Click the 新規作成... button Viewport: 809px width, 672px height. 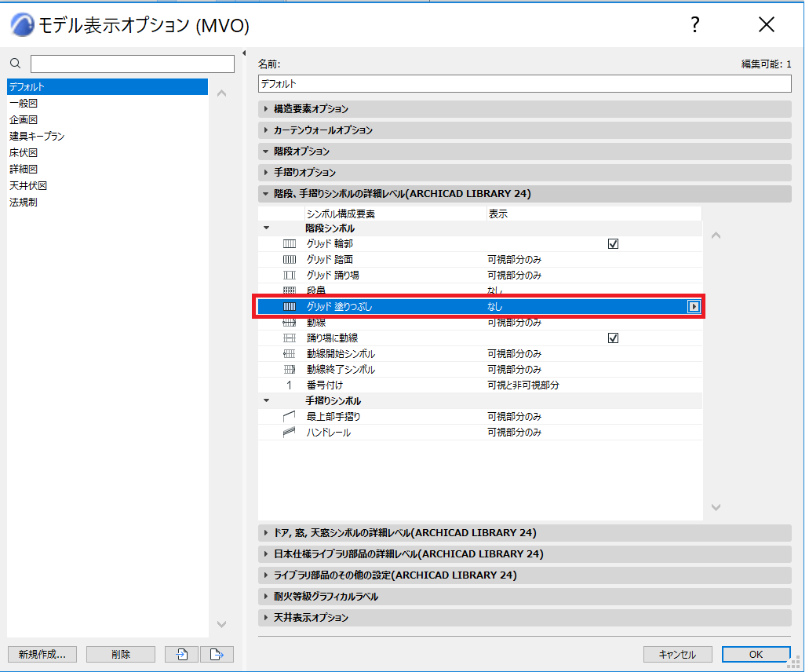click(42, 655)
